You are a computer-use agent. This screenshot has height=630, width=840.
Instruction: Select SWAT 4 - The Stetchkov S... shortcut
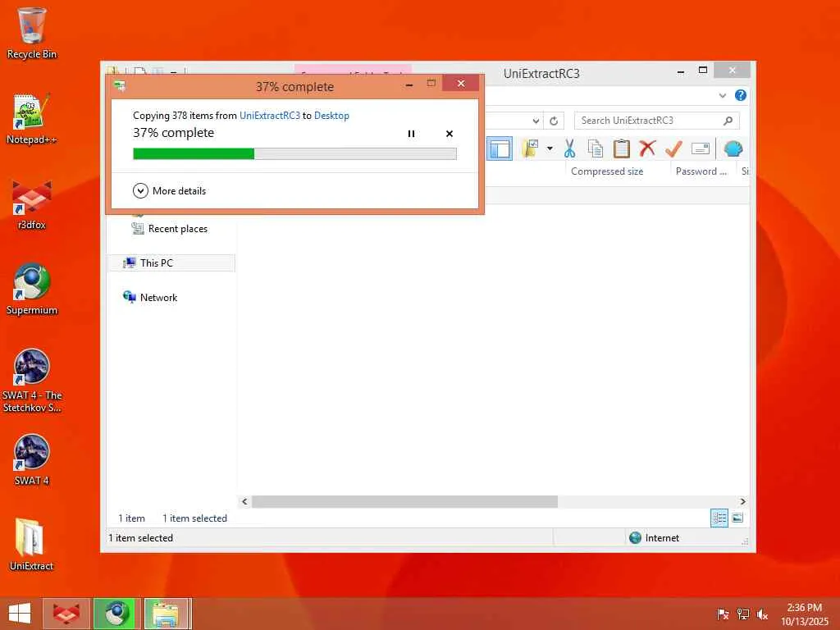point(32,381)
